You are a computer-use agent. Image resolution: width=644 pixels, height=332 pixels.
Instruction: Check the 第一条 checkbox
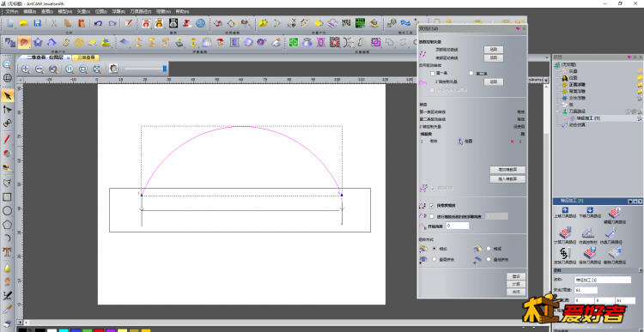coord(433,73)
